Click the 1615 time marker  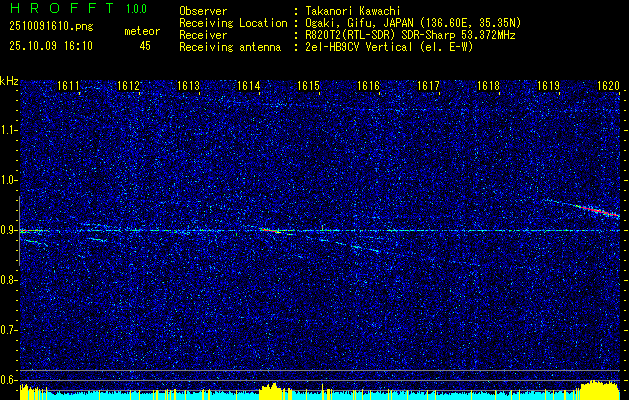[x=308, y=86]
